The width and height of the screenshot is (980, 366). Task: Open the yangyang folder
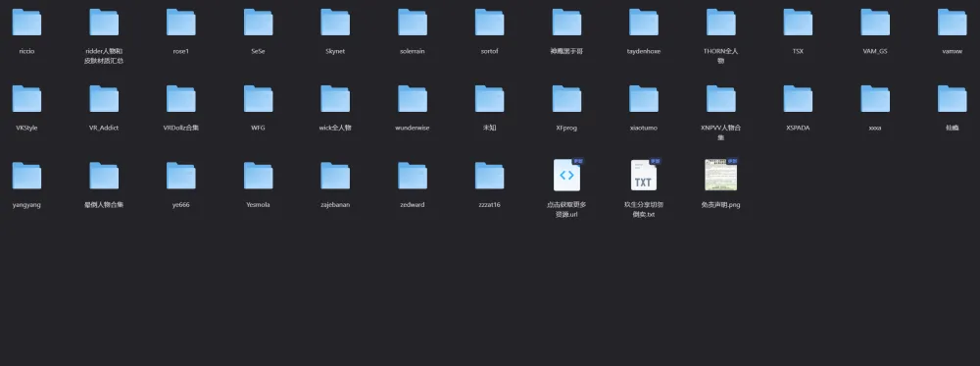(26, 176)
